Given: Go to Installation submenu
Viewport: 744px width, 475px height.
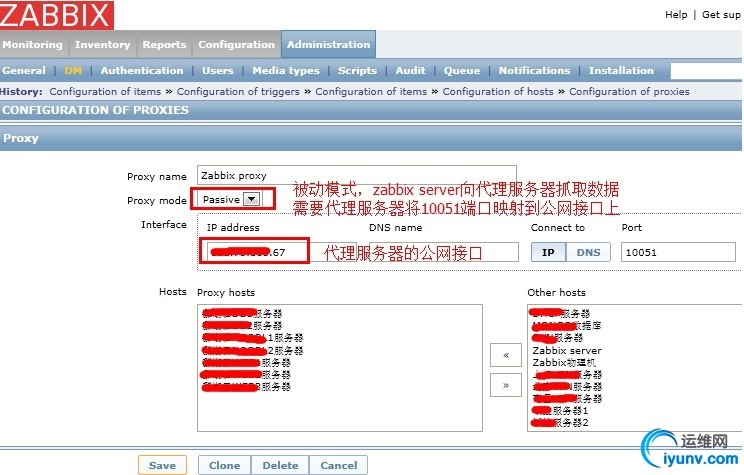Looking at the screenshot, I should (x=621, y=71).
